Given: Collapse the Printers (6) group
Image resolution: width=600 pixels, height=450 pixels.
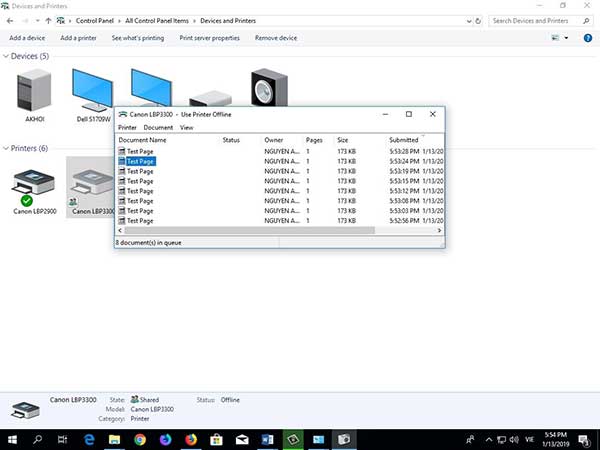Looking at the screenshot, I should pos(6,148).
